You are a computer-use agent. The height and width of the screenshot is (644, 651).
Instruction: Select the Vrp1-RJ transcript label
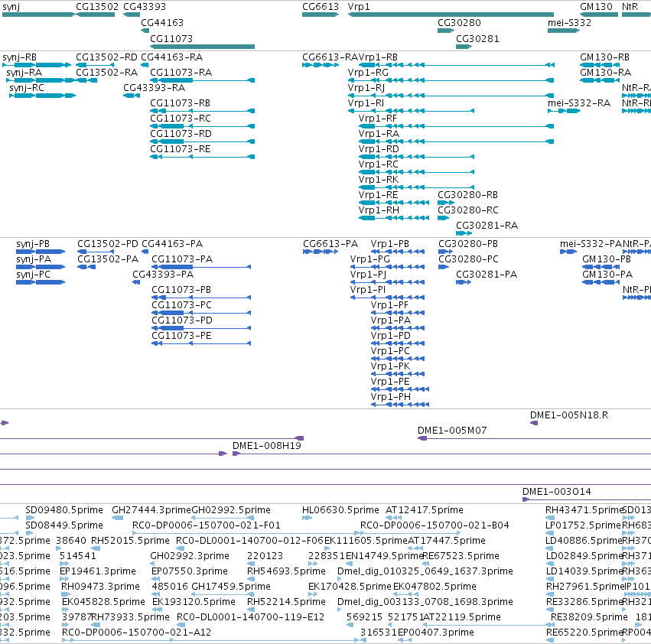(366, 88)
